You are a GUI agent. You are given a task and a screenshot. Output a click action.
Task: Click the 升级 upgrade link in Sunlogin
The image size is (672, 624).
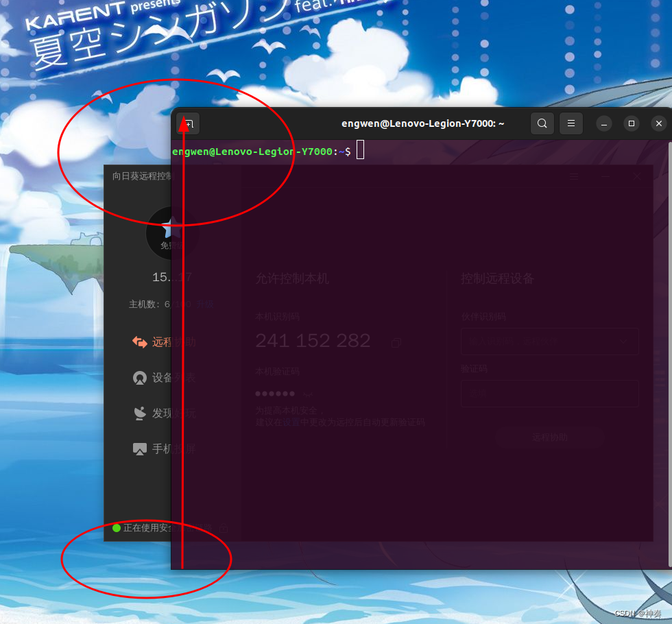[x=205, y=304]
